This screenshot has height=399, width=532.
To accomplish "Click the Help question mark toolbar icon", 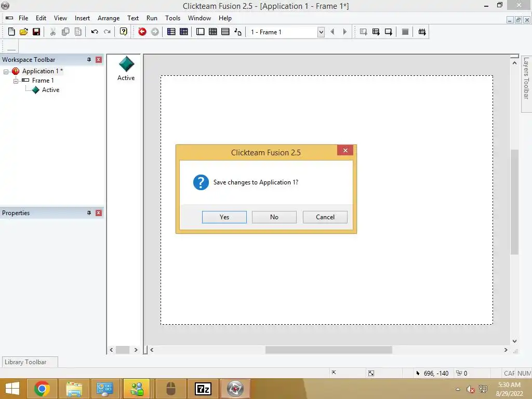I will [124, 32].
